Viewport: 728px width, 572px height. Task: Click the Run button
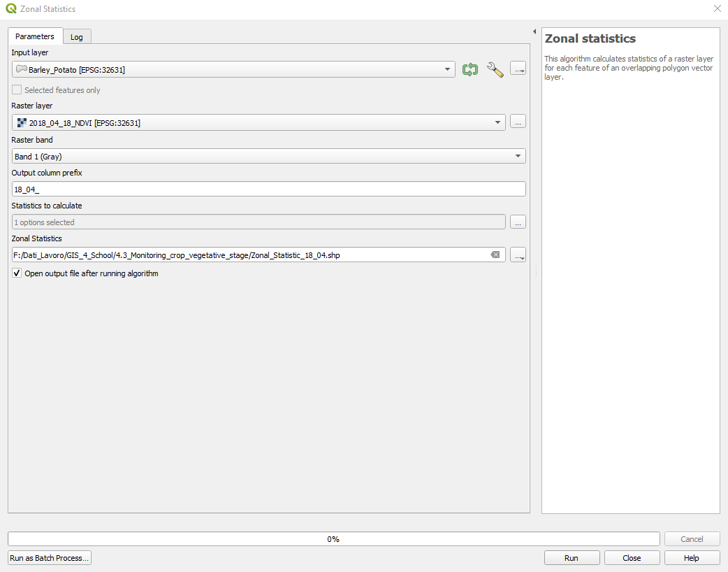pos(572,558)
